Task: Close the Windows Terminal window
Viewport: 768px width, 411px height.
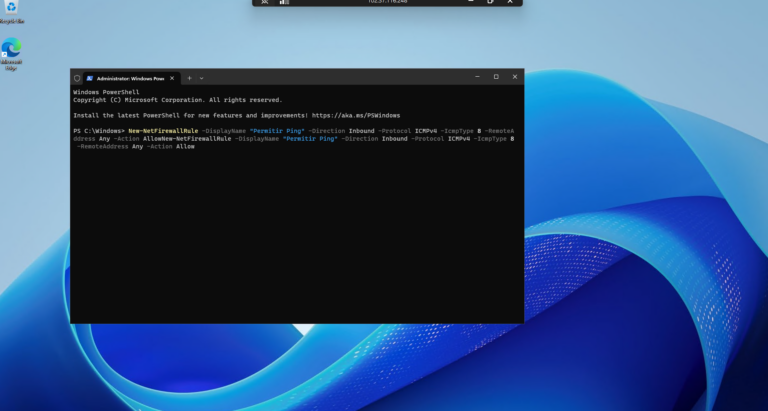Action: click(515, 77)
